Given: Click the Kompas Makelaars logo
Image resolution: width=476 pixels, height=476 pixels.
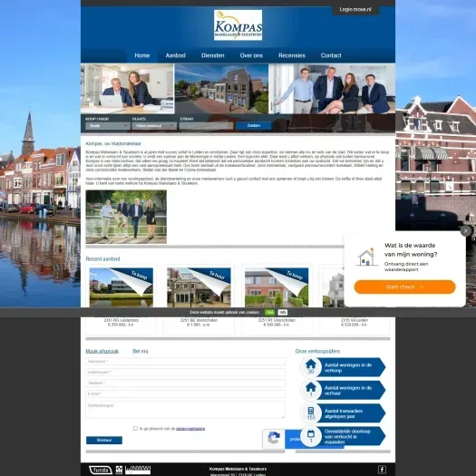Looking at the screenshot, I should click(238, 24).
